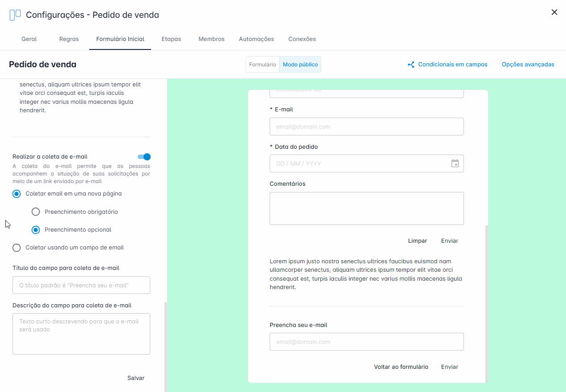The width and height of the screenshot is (566, 392).
Task: Switch to the Automações tab
Action: point(256,39)
